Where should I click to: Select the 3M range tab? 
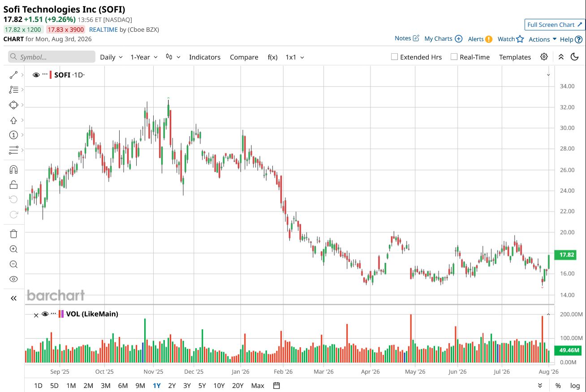105,386
